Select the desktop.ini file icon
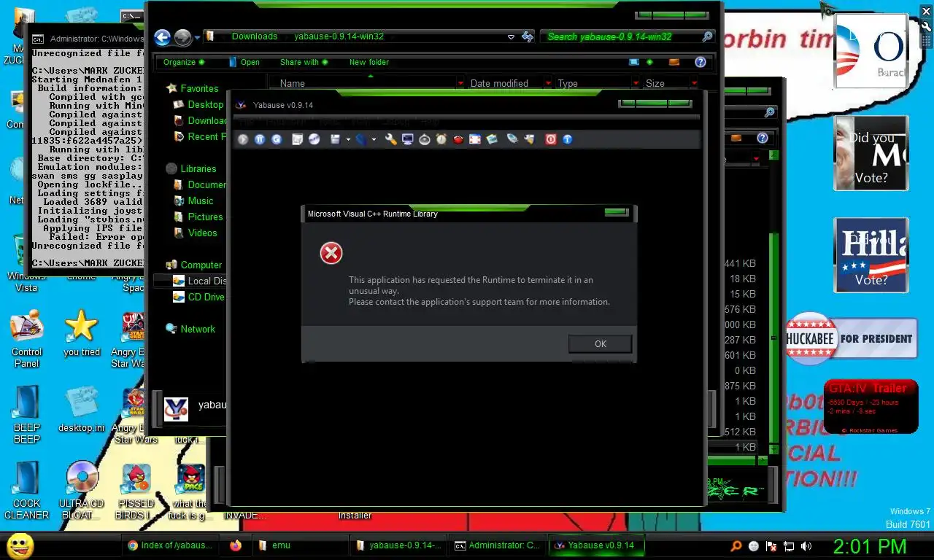 tap(82, 409)
